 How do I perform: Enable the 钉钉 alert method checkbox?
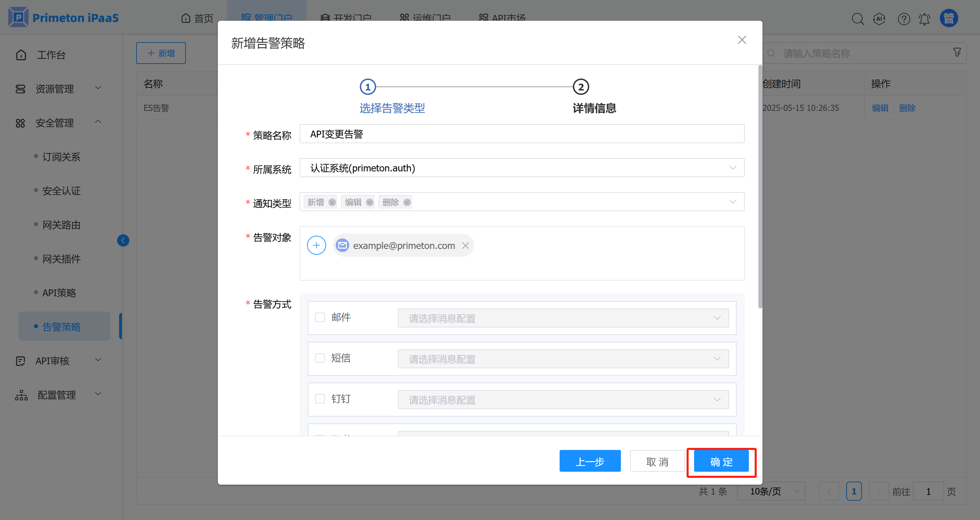tap(320, 399)
